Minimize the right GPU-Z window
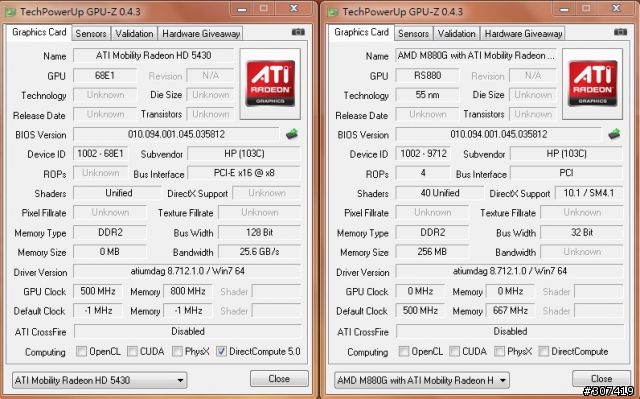 coord(564,9)
